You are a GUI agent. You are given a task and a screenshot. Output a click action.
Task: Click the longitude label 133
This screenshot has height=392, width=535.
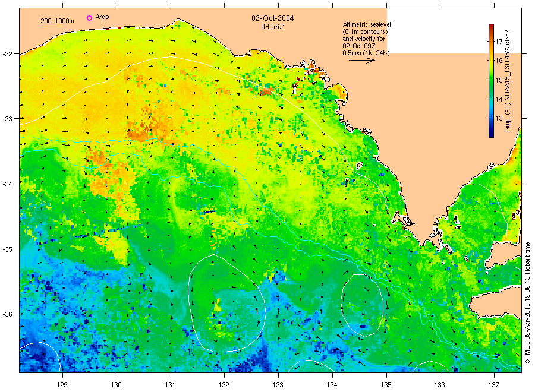click(x=278, y=385)
